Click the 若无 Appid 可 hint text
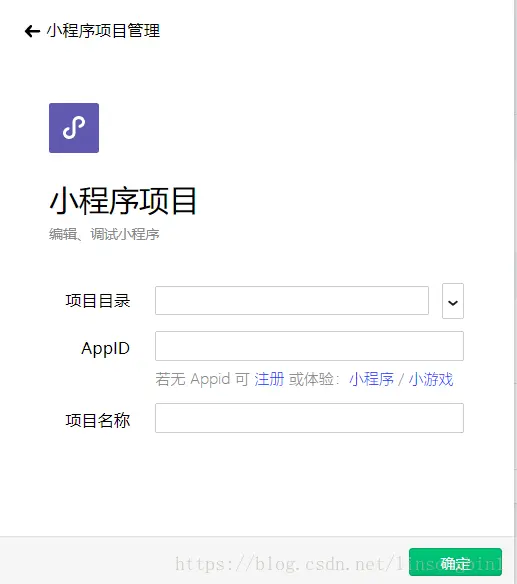 coord(202,380)
